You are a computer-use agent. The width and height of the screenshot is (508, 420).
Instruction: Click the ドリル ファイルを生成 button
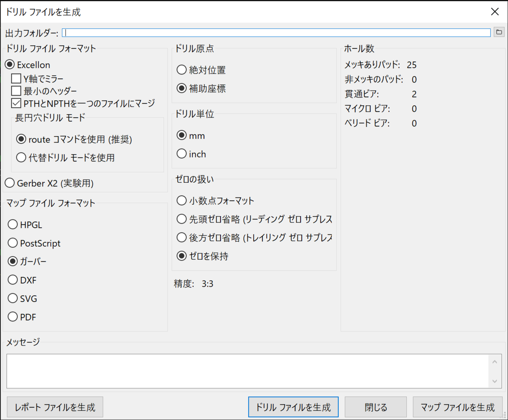click(x=293, y=407)
